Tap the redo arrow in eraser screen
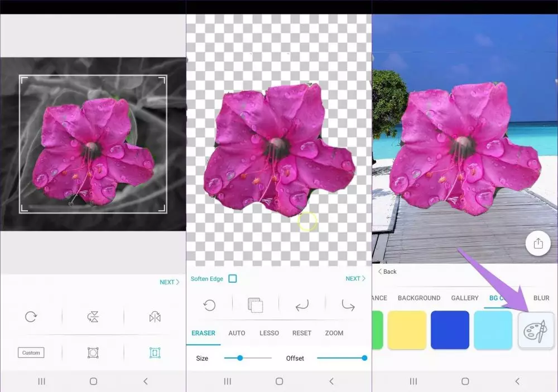The width and height of the screenshot is (558, 392). [x=348, y=305]
